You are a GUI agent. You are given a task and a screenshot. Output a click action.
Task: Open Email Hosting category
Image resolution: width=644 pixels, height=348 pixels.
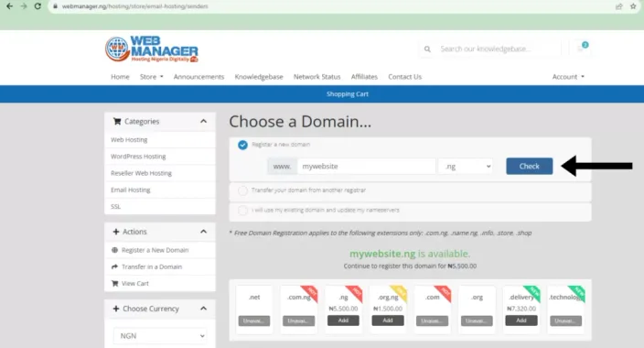131,190
